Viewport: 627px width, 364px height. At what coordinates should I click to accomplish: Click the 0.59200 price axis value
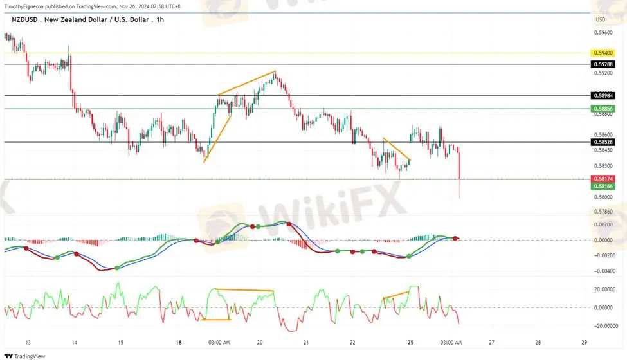(x=603, y=73)
